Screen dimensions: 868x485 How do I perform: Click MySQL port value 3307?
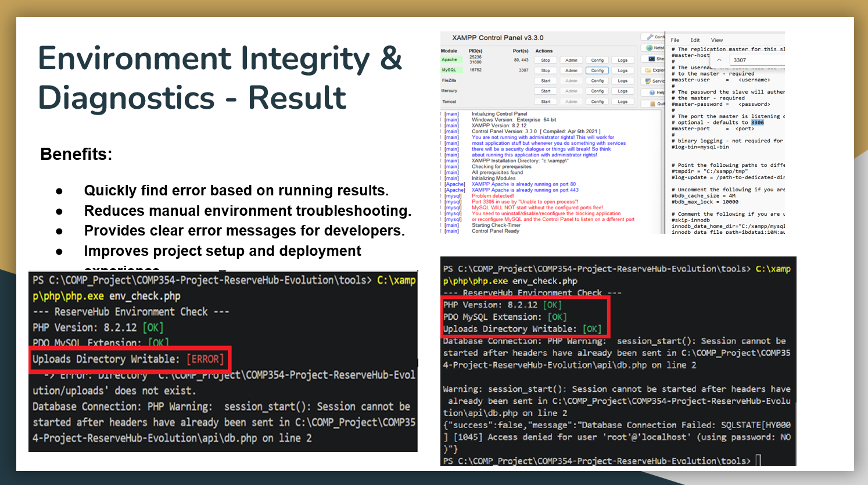click(523, 70)
